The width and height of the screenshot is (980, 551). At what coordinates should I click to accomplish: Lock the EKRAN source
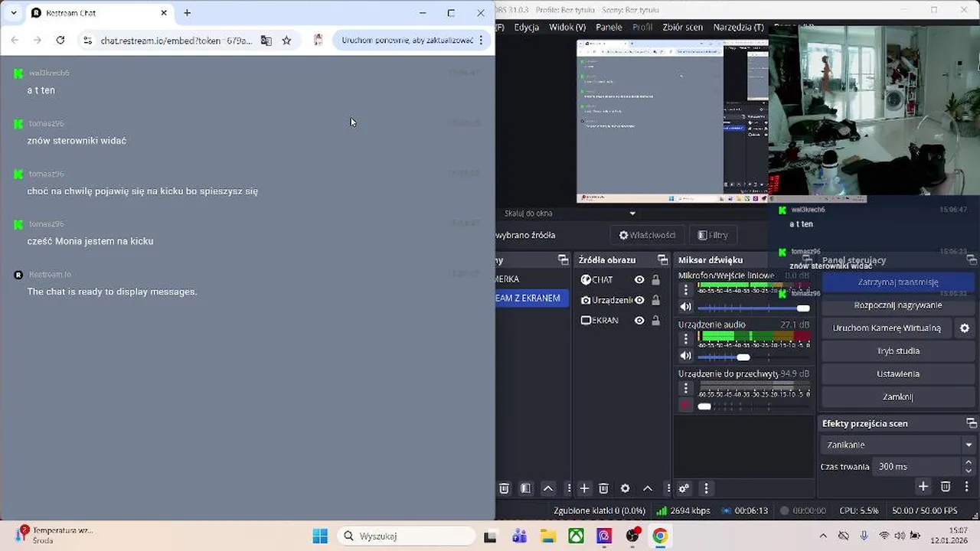655,321
